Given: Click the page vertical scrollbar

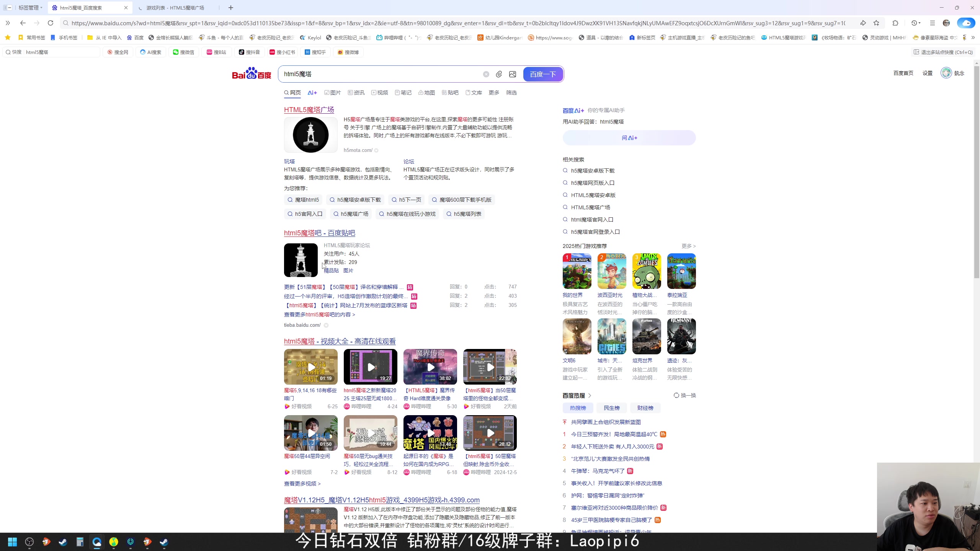Looking at the screenshot, I should click(x=977, y=172).
